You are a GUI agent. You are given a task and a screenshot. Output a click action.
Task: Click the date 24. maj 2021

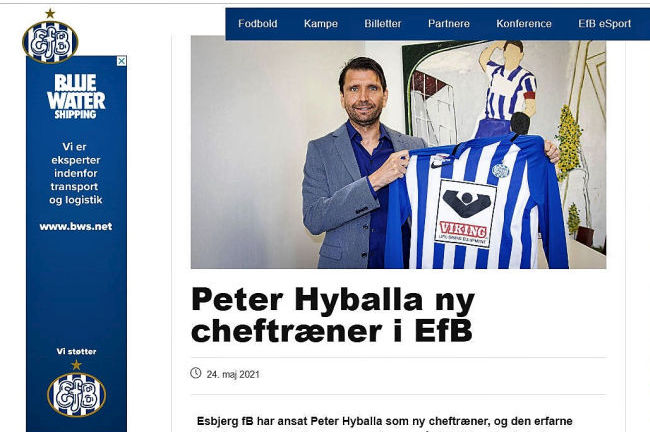pyautogui.click(x=233, y=374)
